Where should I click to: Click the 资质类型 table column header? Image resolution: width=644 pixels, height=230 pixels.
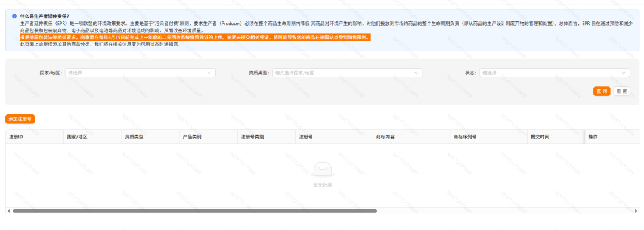tap(150, 137)
